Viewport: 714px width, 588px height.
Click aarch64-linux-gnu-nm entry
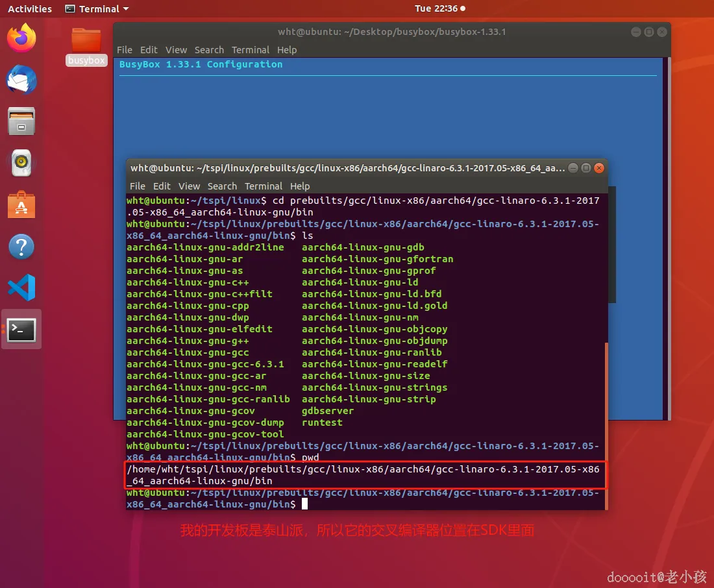click(360, 317)
